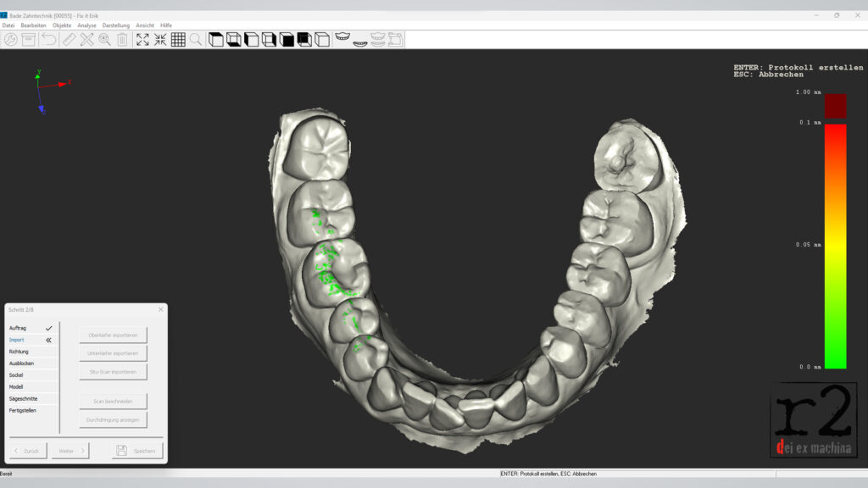Screen dimensions: 868x488
Task: Click the archive box toolbar icon
Action: (29, 40)
